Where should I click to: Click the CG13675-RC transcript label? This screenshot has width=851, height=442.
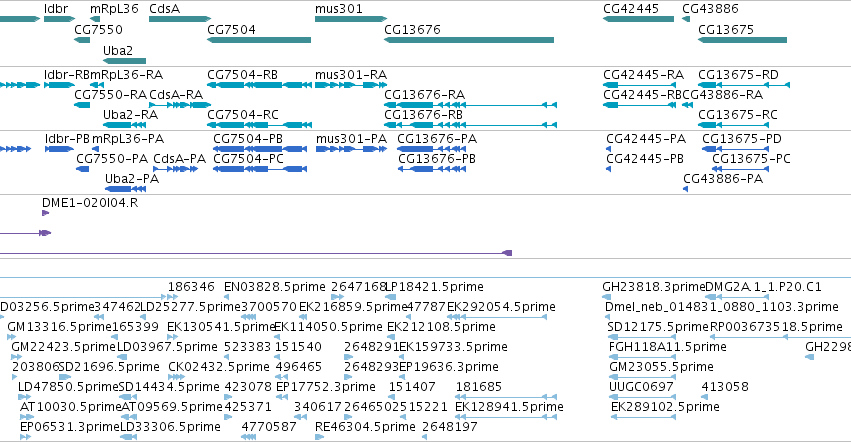point(738,115)
